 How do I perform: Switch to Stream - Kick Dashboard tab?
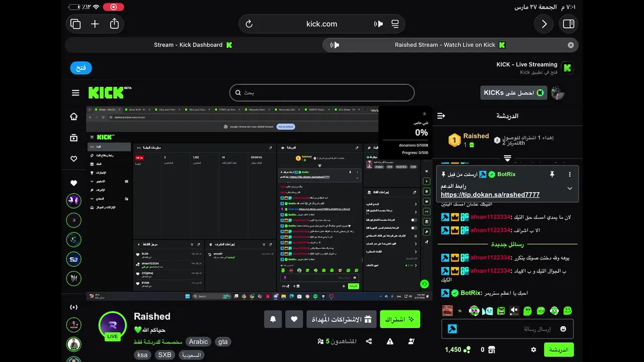coord(193,45)
